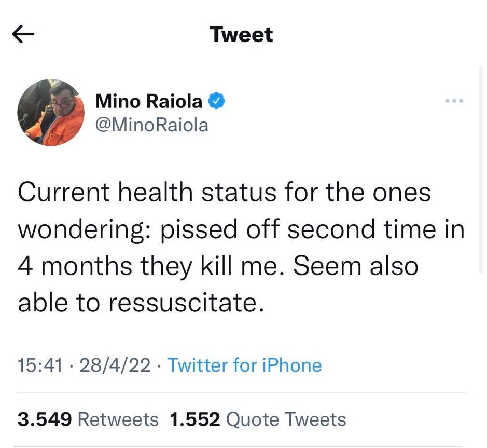Click the Twitter for iPhone source link
The image size is (487, 448).
coord(244,365)
